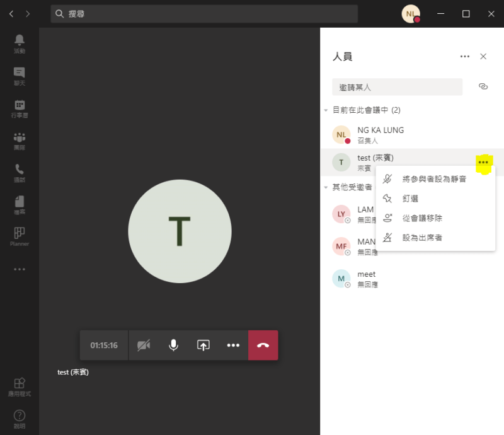Viewport: 504px width, 435px height.
Task: Open more actions in call control bar
Action: point(233,345)
